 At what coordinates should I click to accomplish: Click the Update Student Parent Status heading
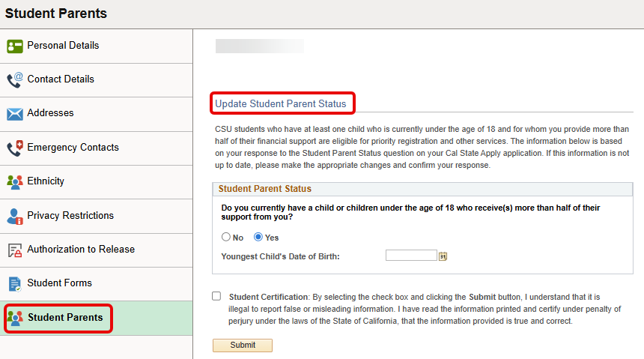(281, 103)
